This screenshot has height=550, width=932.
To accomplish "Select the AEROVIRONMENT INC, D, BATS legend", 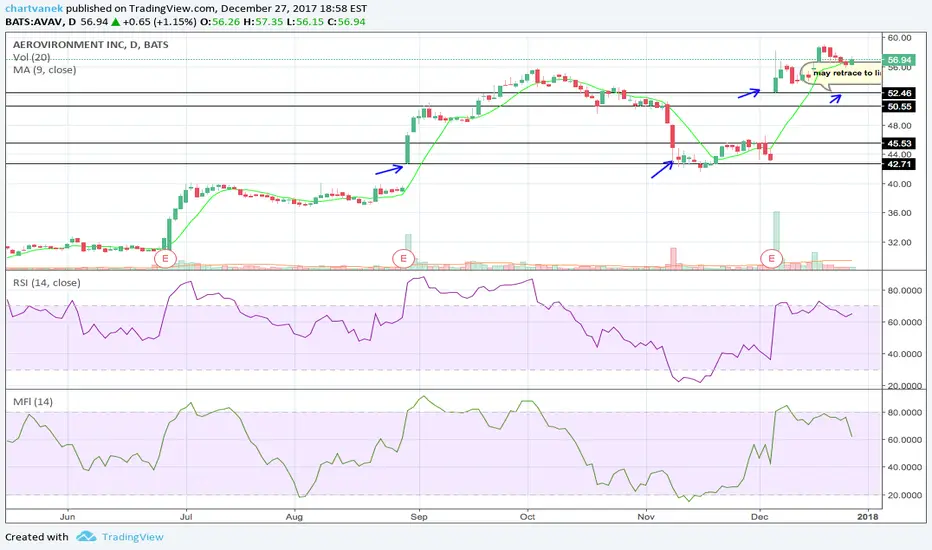I will (x=90, y=45).
